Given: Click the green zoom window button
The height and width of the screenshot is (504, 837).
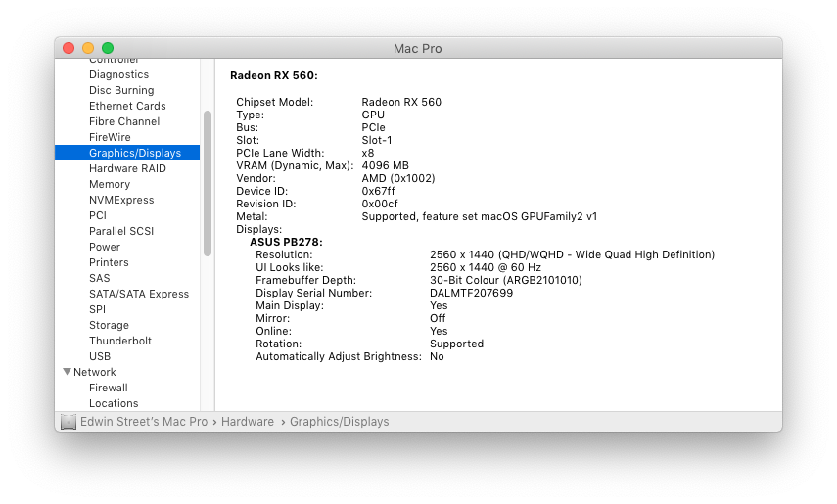Looking at the screenshot, I should [x=108, y=48].
